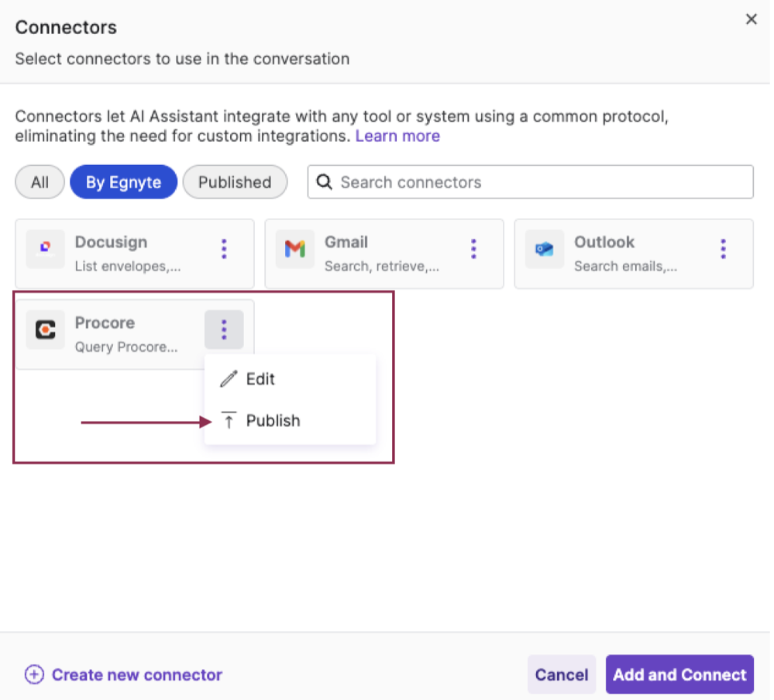
Task: Open the Gmail three-dot options menu
Action: 473,249
